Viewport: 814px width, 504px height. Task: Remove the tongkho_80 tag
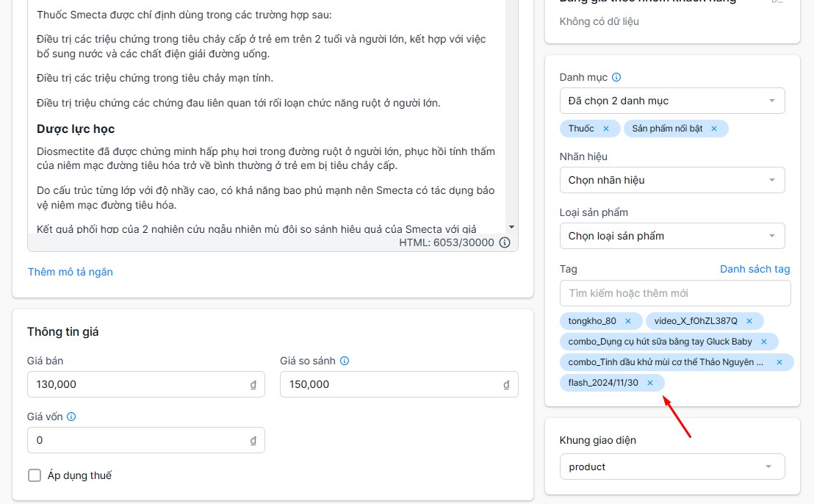coord(628,321)
